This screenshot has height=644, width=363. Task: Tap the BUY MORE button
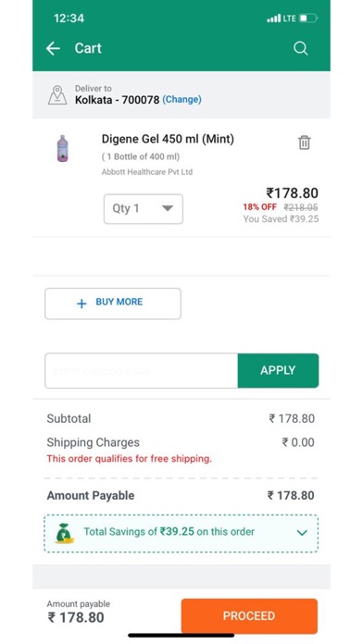[x=113, y=303]
